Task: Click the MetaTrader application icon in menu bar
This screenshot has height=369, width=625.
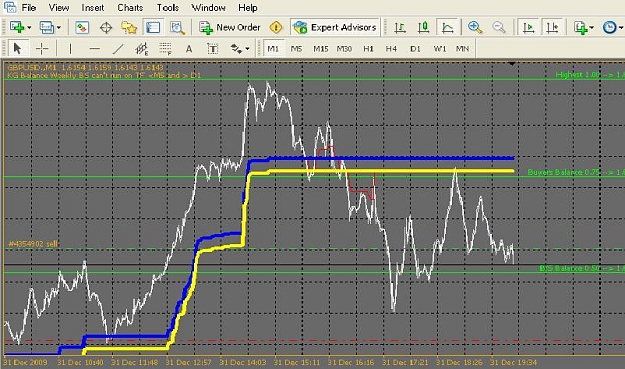Action: [10, 7]
